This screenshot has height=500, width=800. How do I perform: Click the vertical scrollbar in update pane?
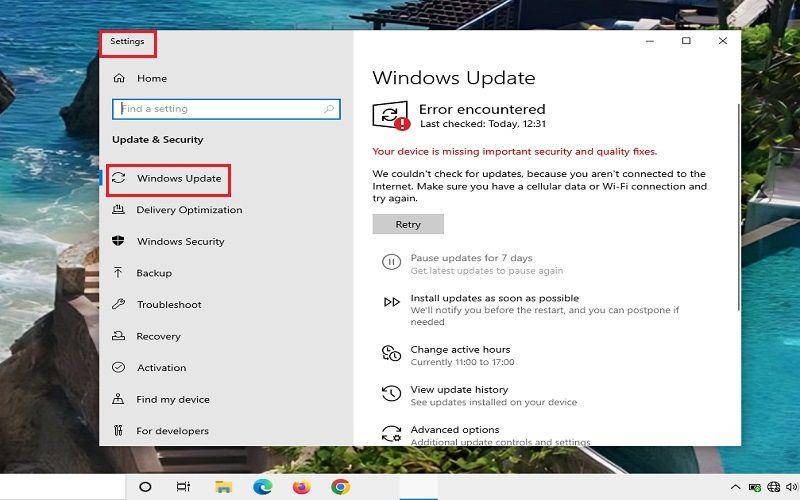pyautogui.click(x=738, y=207)
